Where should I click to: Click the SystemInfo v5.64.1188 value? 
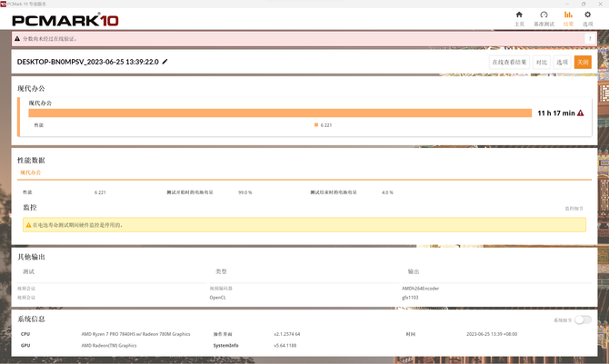coord(285,345)
